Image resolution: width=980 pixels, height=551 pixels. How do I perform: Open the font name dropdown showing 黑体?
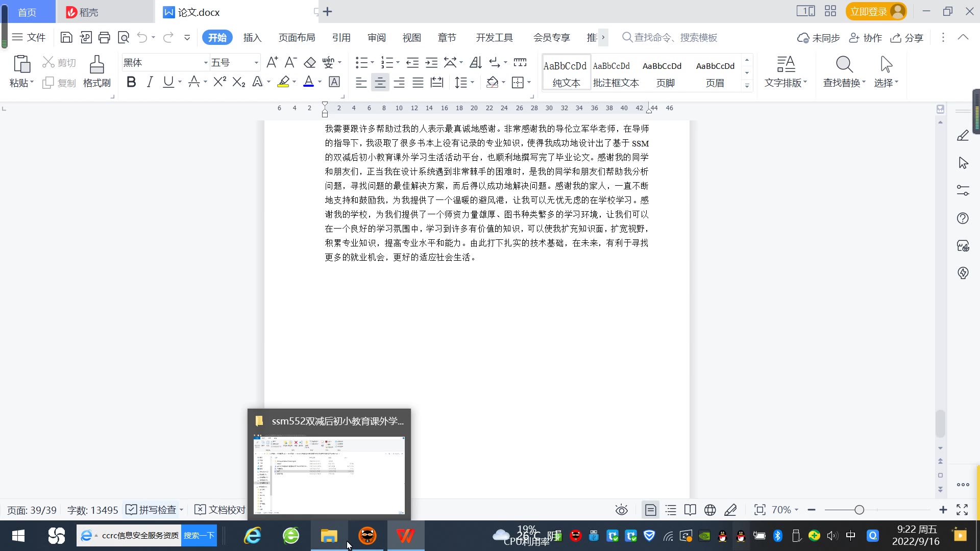point(206,63)
